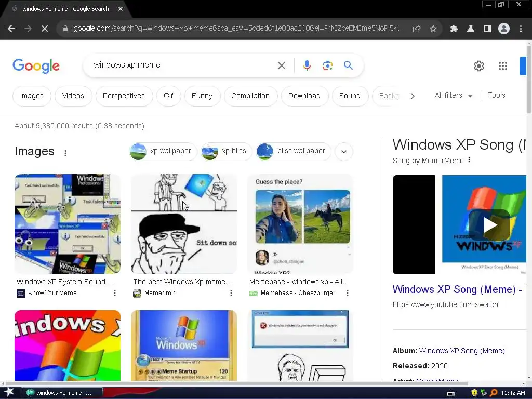This screenshot has height=399, width=532.
Task: Open the keyboard tray icon
Action: click(451, 393)
